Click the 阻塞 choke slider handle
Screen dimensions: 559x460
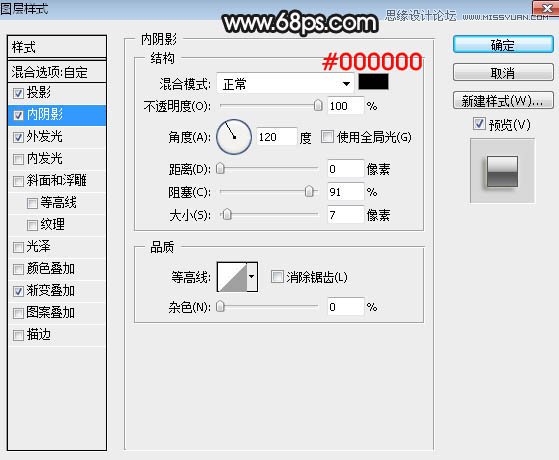309,191
